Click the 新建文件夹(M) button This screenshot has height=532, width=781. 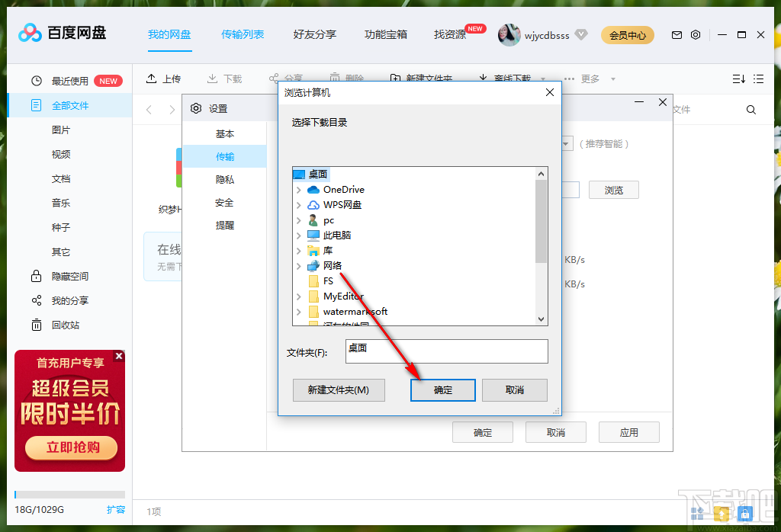click(339, 389)
